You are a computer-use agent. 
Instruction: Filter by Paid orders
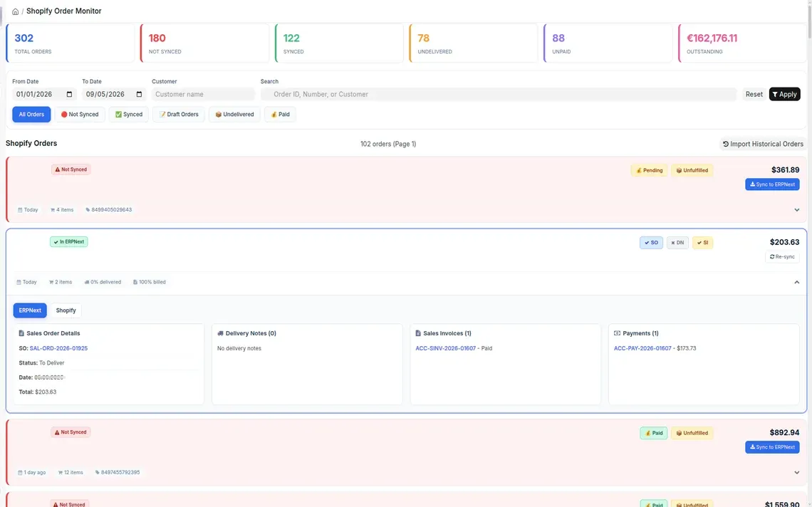280,115
